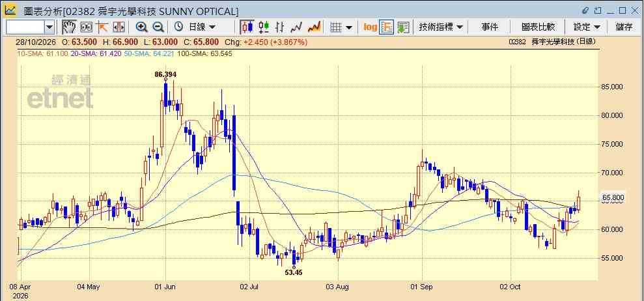
Task: Switch to red-blue candlestick chart type
Action: [x=247, y=27]
